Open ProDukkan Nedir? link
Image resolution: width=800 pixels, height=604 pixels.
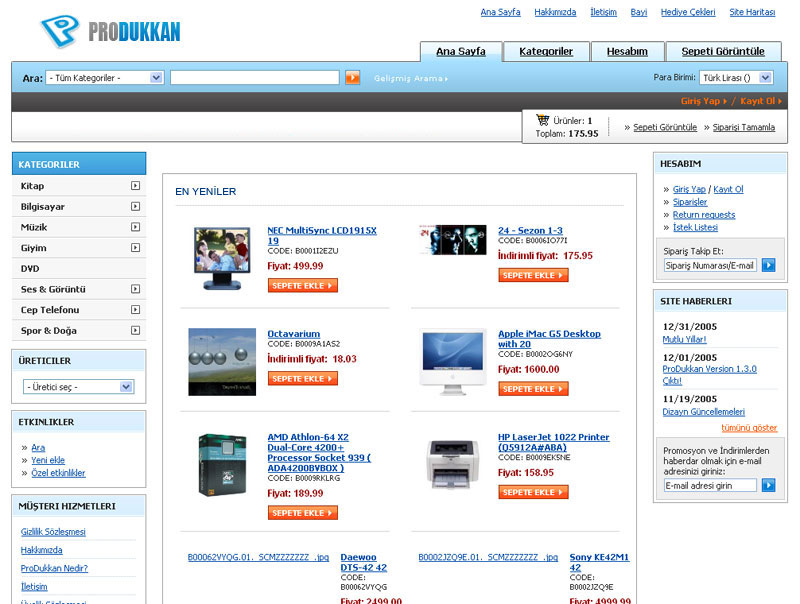coord(54,568)
